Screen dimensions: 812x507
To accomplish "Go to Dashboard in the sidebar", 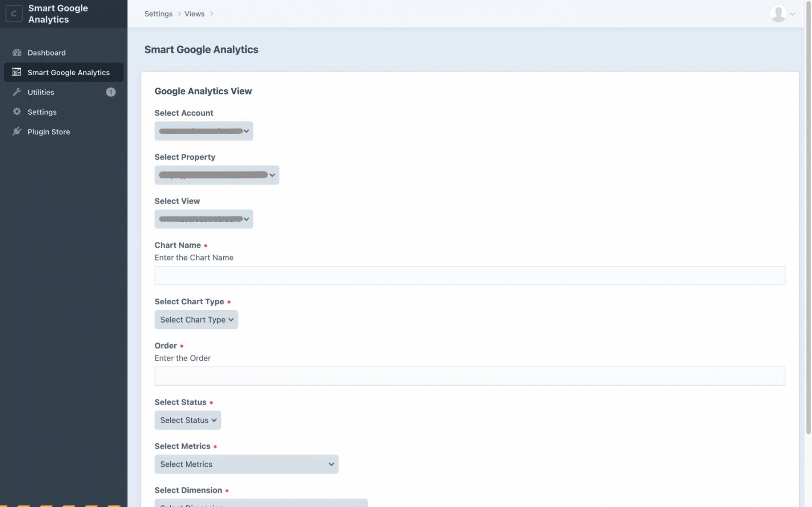I will [47, 53].
